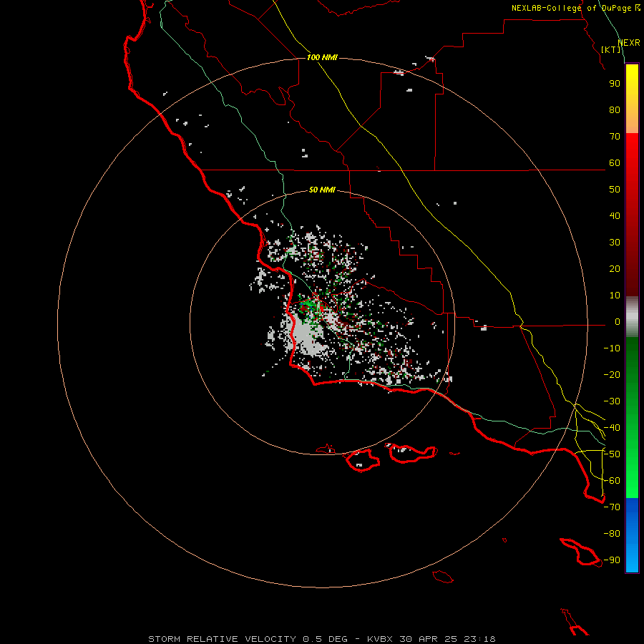The height and width of the screenshot is (644, 644).
Task: Click the NEXR label above the color scale
Action: (629, 43)
